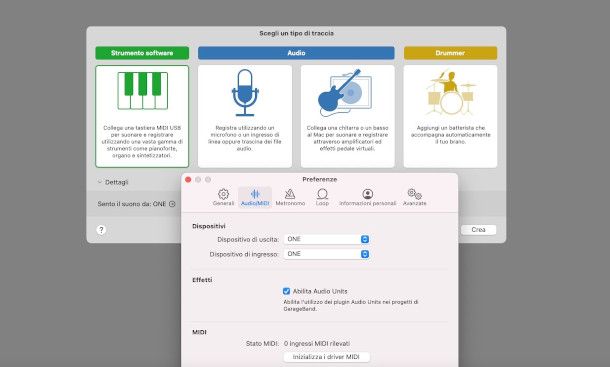Collapse the Dettagli disclosure triangle
The image size is (610, 367).
tap(100, 182)
